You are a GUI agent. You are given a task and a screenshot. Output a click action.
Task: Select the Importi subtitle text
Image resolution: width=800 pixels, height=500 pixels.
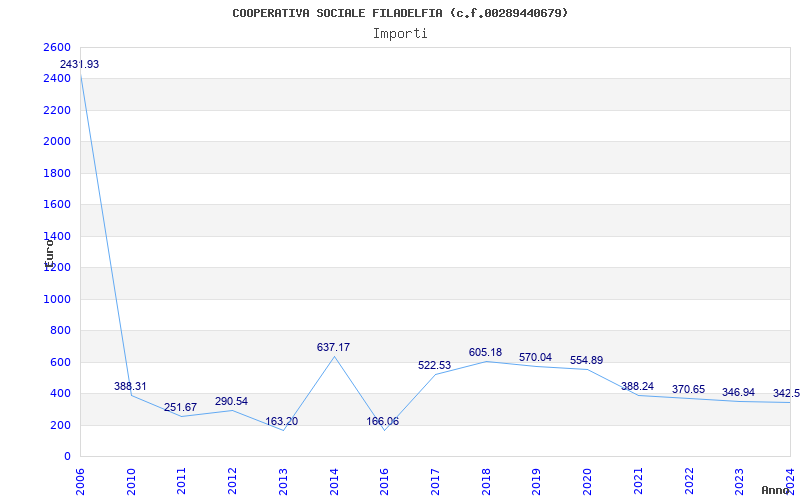click(400, 34)
